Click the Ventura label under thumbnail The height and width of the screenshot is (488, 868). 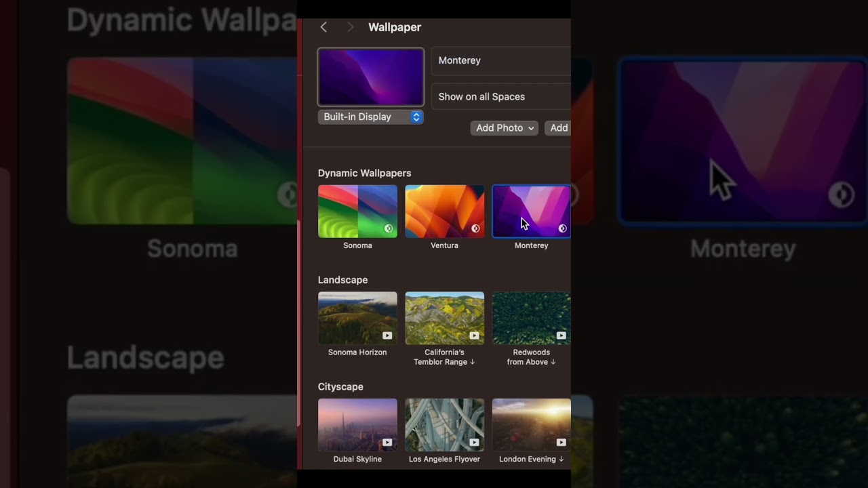tap(444, 245)
